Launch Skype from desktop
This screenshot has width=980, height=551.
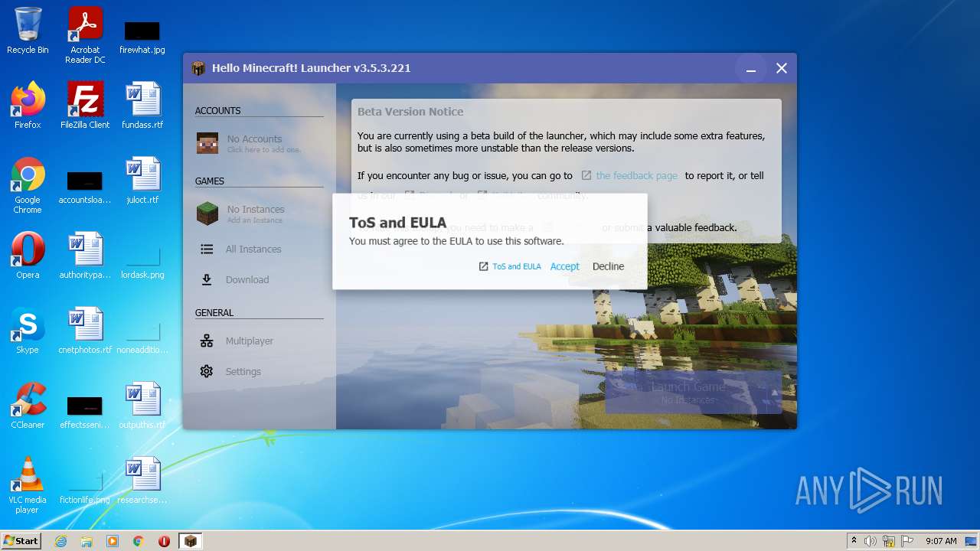[x=28, y=331]
